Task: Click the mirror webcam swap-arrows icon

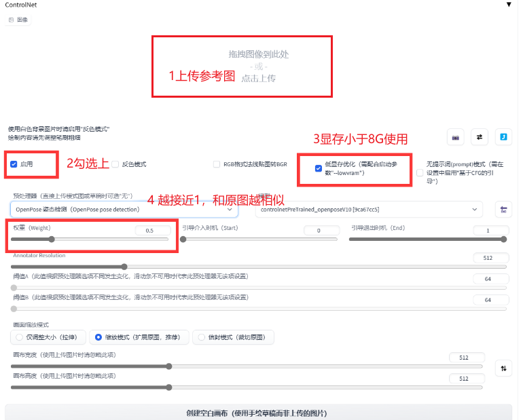Action: pyautogui.click(x=480, y=137)
